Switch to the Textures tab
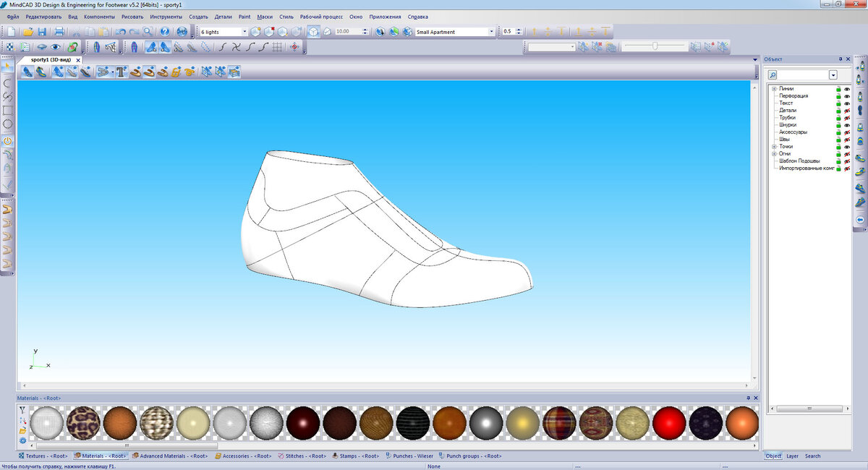868x470 pixels. pyautogui.click(x=43, y=456)
